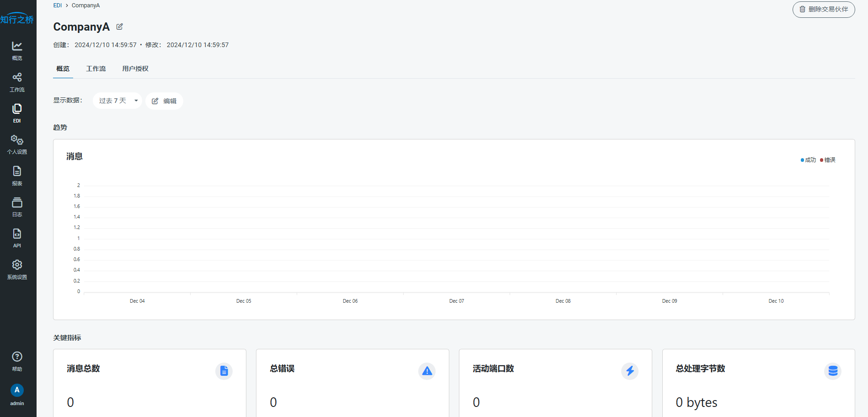Open the 帮助 help icon
Viewport: 868px width, 417px height.
pyautogui.click(x=17, y=361)
